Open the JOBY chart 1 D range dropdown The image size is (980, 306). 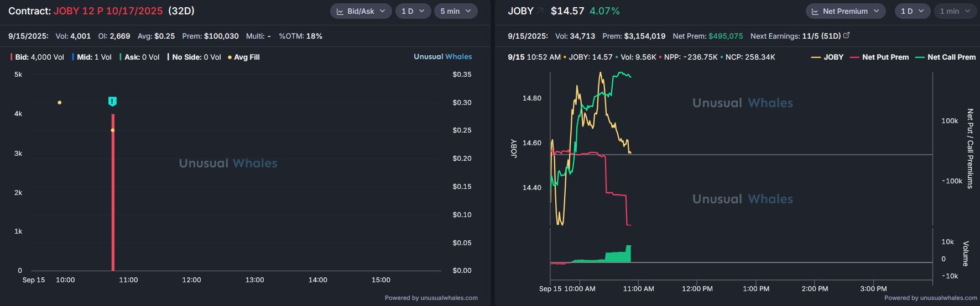[913, 11]
